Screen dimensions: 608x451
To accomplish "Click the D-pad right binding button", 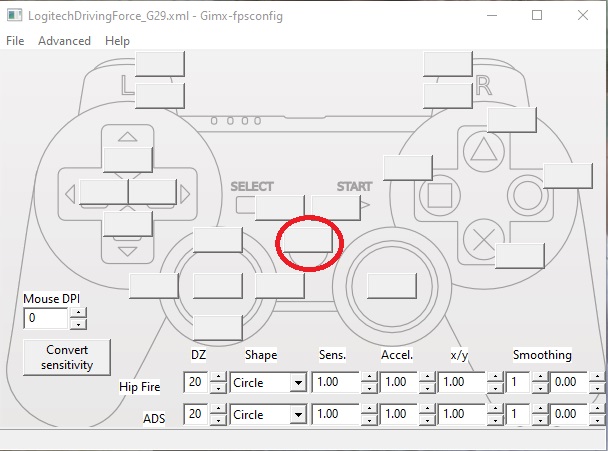I will click(152, 192).
